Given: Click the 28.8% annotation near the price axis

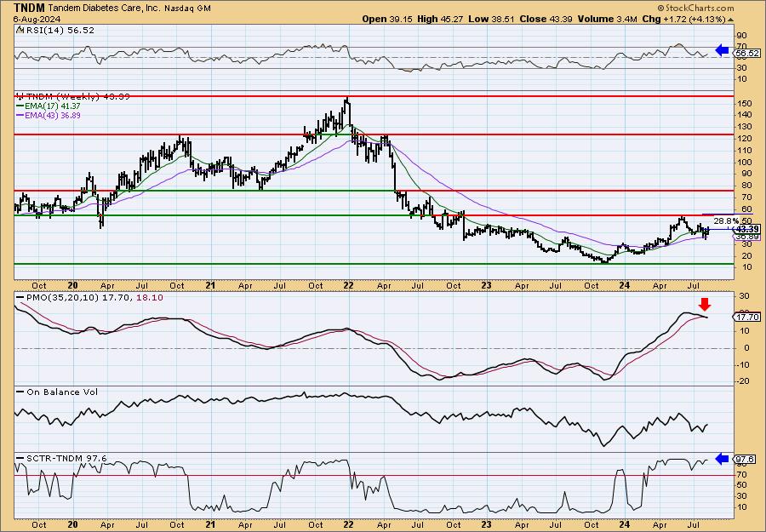Looking at the screenshot, I should 725,220.
